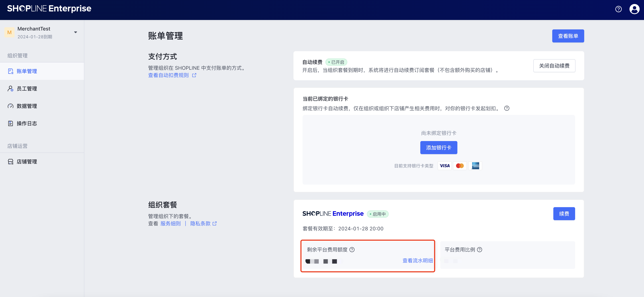
Task: Click external link icon beside 查看自动扣费规则
Action: point(194,75)
